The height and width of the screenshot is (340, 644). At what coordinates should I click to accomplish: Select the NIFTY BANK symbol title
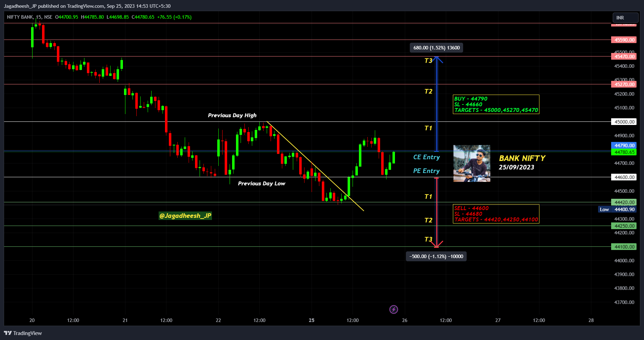click(20, 17)
